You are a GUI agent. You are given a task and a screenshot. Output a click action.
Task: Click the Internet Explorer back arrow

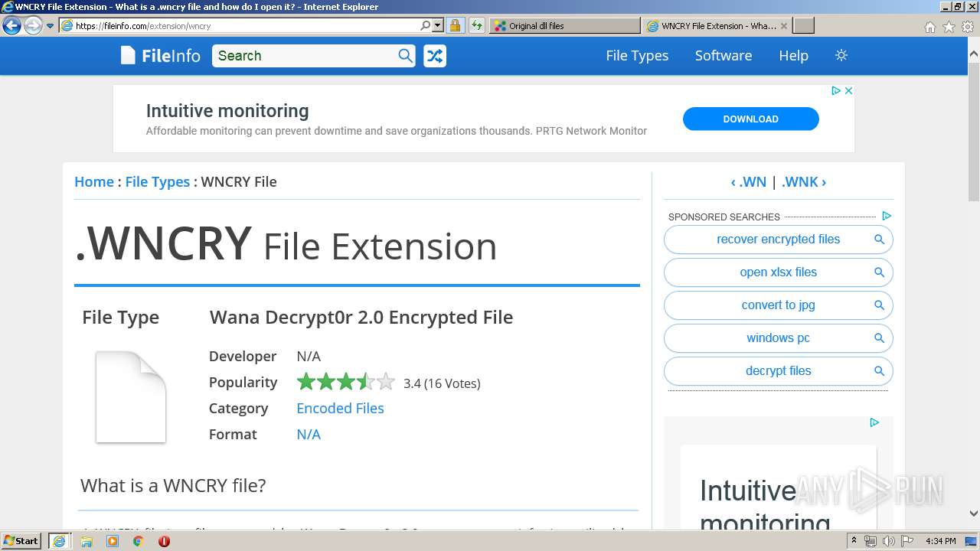11,26
